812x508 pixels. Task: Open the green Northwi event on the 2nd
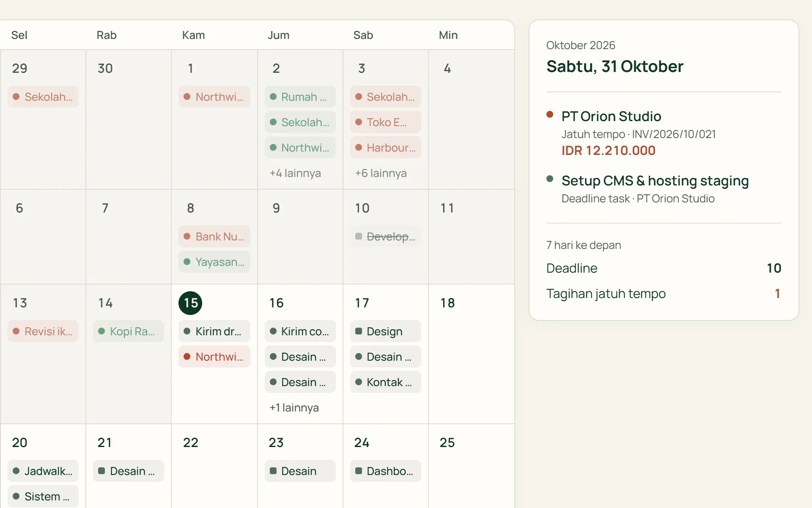click(x=300, y=147)
